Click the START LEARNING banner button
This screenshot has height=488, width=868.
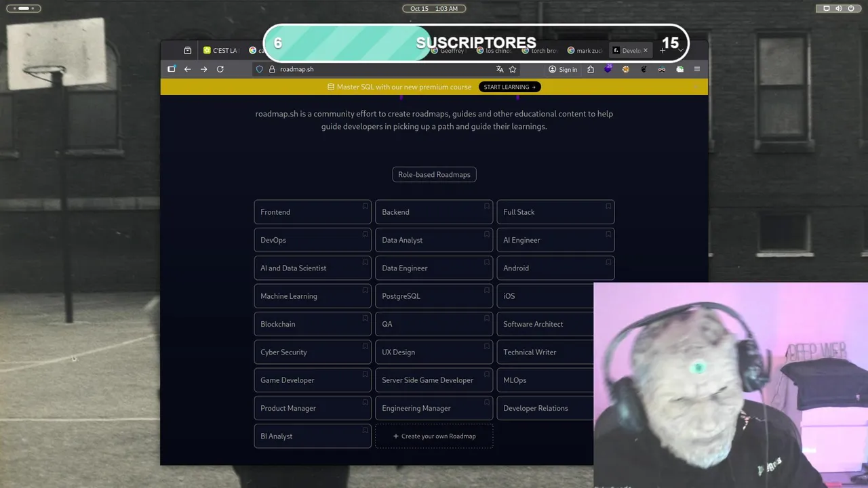point(510,87)
